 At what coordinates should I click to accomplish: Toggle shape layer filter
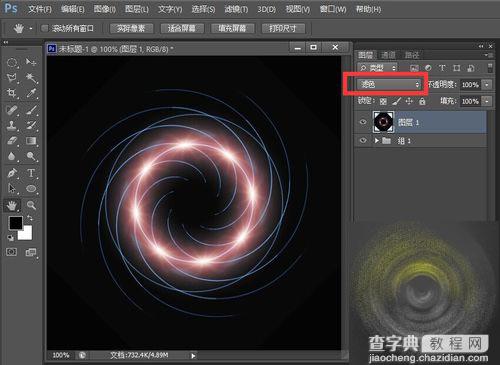[457, 68]
